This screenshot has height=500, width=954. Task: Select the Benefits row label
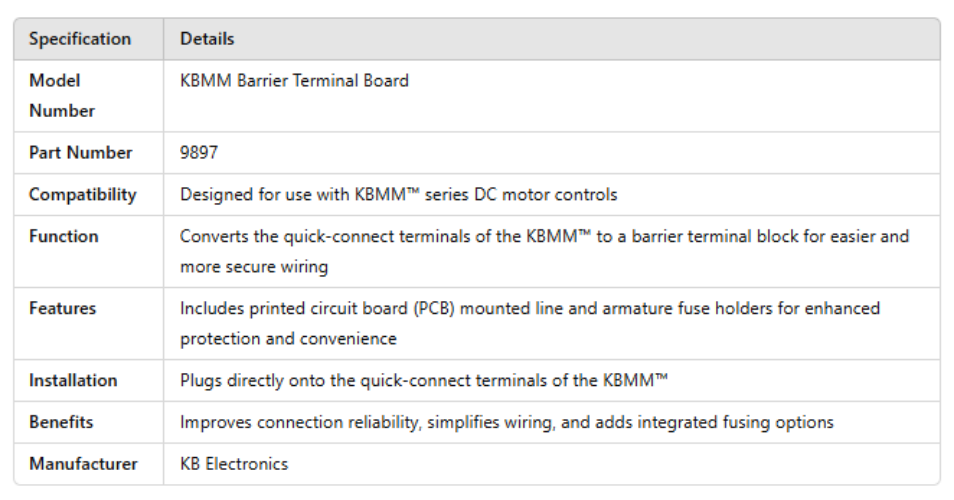61,423
